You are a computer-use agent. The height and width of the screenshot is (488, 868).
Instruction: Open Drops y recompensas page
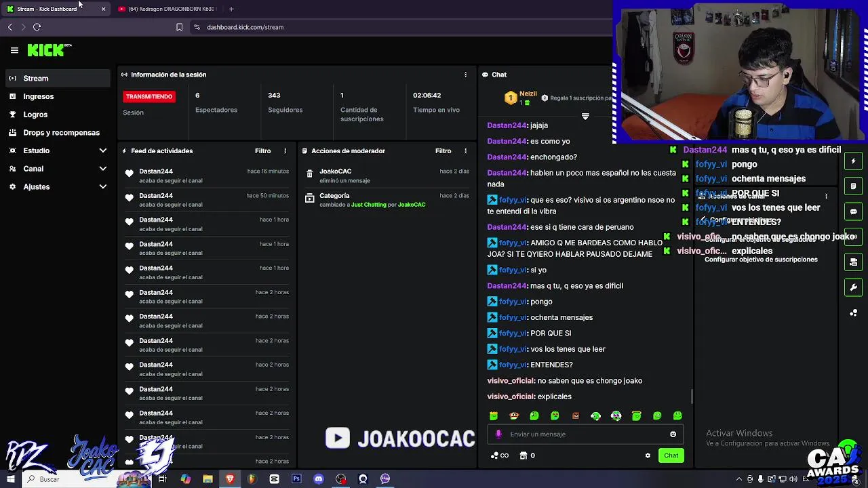click(57, 133)
